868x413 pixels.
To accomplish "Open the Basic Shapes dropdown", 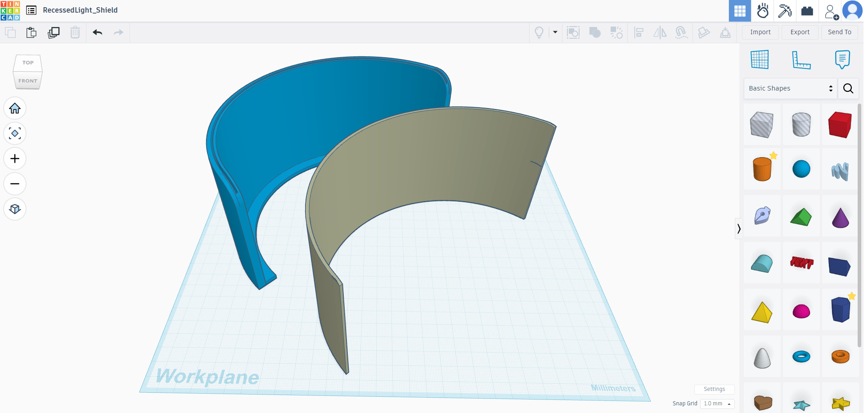I will (x=791, y=88).
